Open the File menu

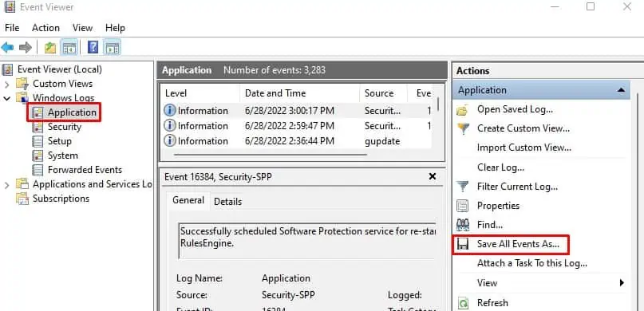pyautogui.click(x=12, y=28)
